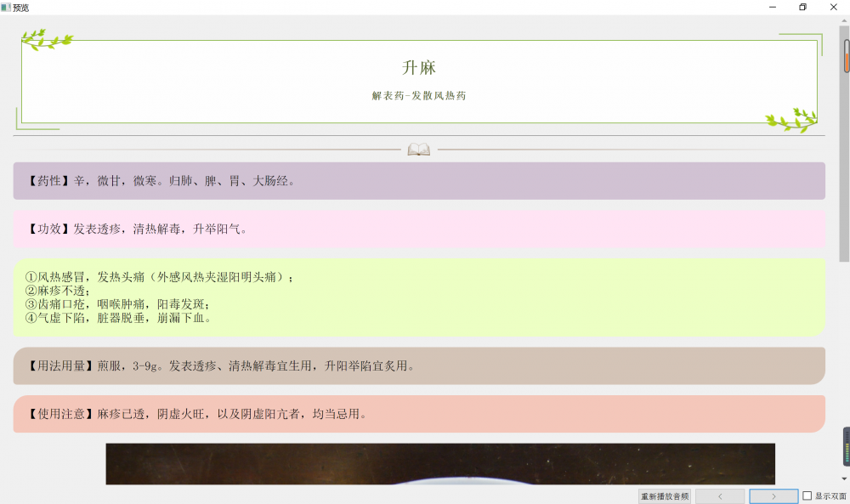Close the 预览 window

click(x=834, y=7)
